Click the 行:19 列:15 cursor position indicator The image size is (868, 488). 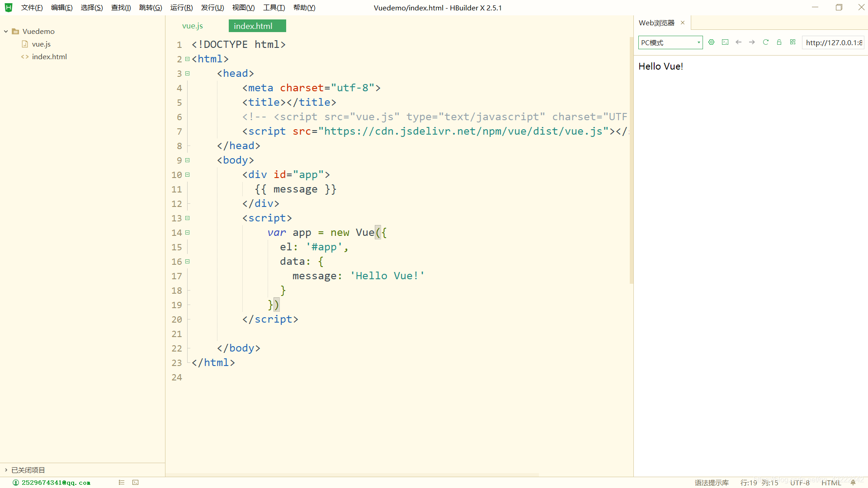[759, 483]
